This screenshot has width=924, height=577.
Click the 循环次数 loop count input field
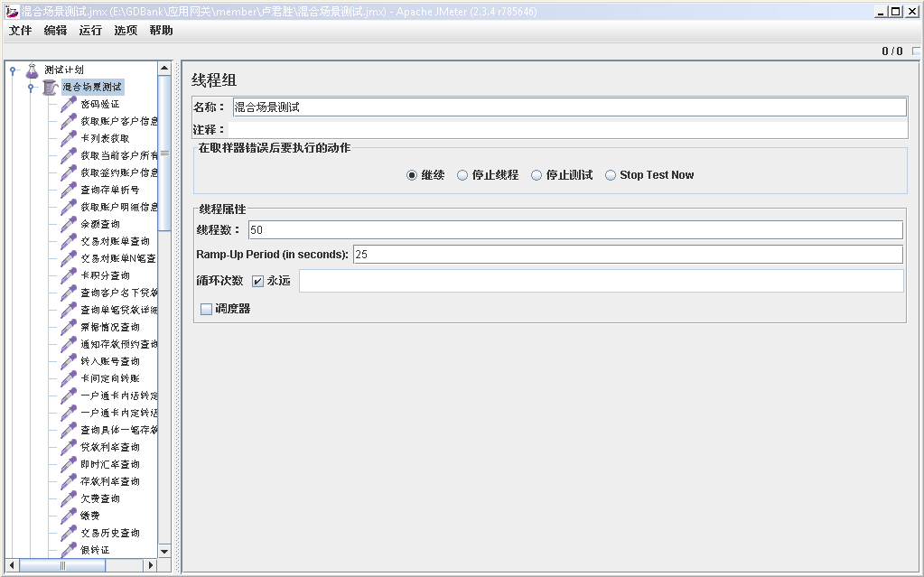(601, 281)
